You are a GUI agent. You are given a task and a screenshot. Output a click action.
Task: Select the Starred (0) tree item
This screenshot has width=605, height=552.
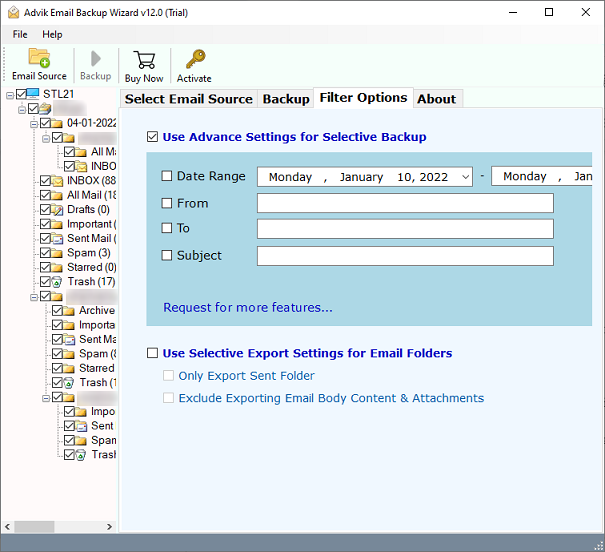91,267
